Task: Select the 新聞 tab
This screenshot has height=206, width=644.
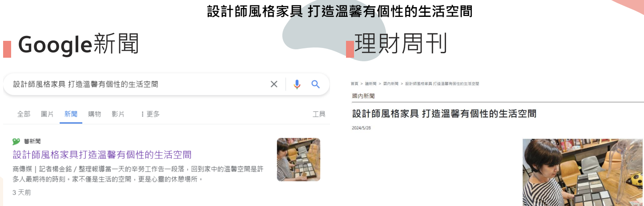Action: pyautogui.click(x=71, y=114)
